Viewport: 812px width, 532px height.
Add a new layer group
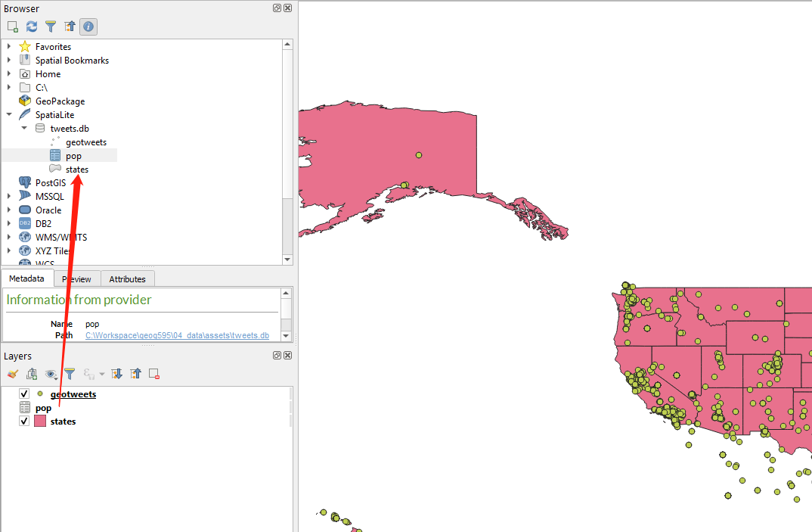[x=31, y=373]
